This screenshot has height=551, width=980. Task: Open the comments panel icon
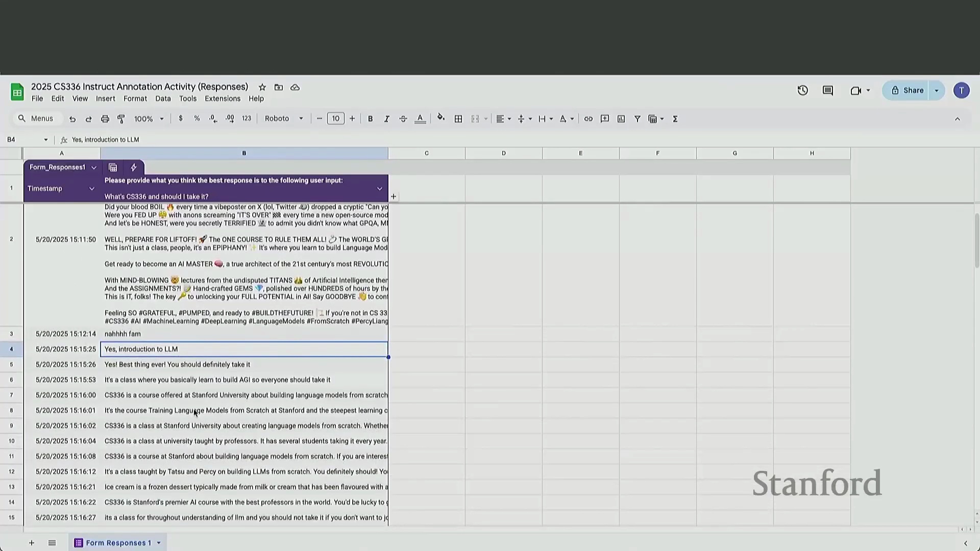(x=828, y=91)
